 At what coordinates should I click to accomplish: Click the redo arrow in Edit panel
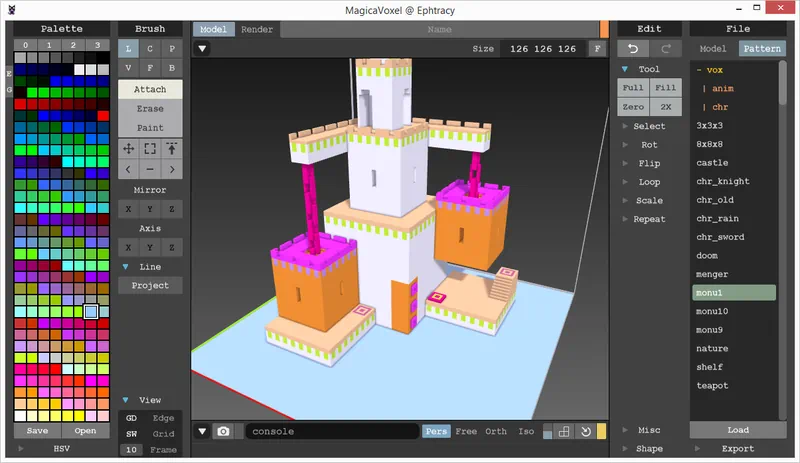point(665,48)
